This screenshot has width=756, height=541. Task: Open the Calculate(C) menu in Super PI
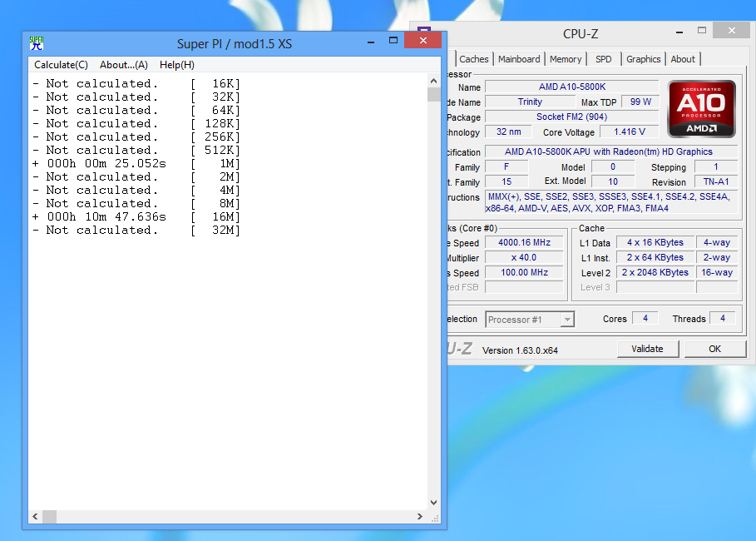coord(61,65)
